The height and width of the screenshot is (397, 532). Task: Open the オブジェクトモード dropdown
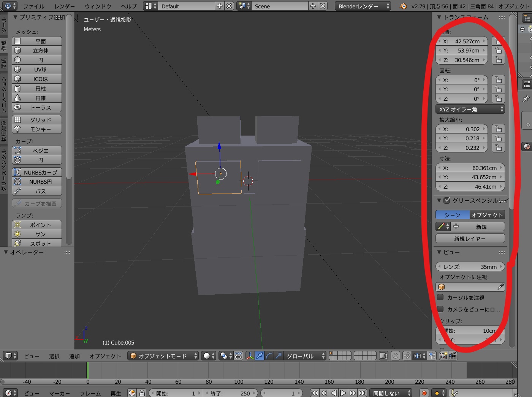point(163,356)
